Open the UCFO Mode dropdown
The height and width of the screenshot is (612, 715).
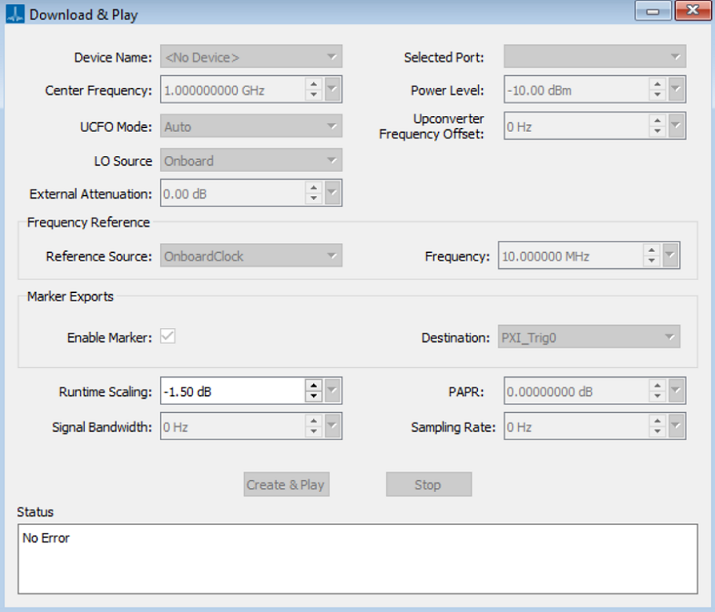251,126
